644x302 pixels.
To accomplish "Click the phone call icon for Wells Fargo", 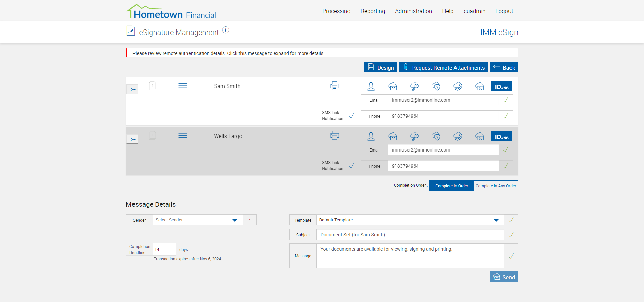I will pos(458,136).
